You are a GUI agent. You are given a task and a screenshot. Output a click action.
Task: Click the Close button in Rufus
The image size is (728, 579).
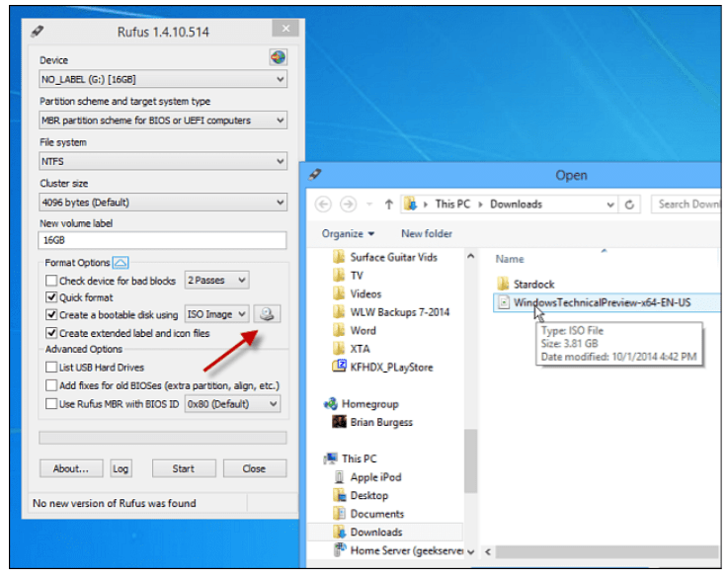pos(255,468)
